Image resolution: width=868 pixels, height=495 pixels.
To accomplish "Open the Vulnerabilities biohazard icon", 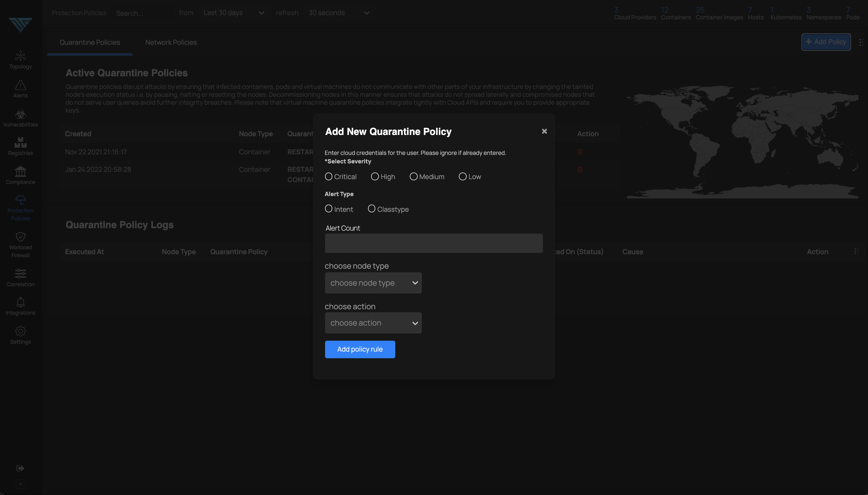I will [x=20, y=114].
